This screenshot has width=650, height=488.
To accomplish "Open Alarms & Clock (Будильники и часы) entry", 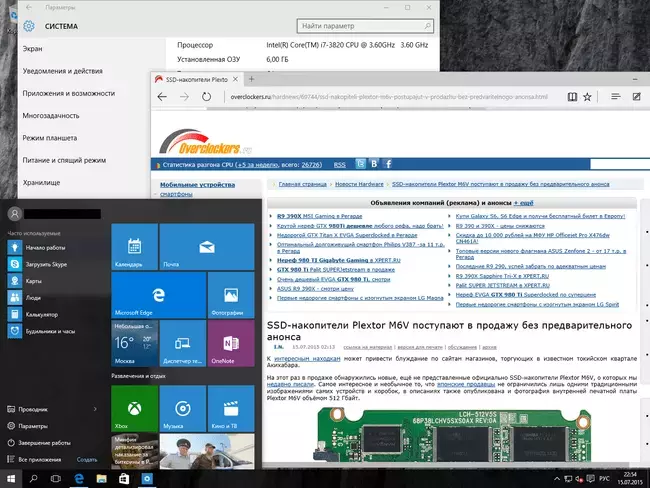I will click(50, 331).
